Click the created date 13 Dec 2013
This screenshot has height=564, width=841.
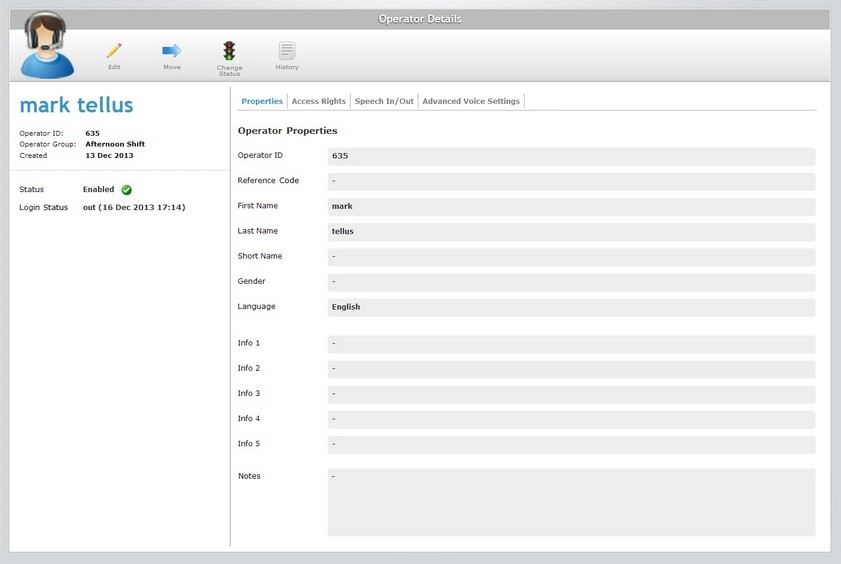pyautogui.click(x=109, y=155)
